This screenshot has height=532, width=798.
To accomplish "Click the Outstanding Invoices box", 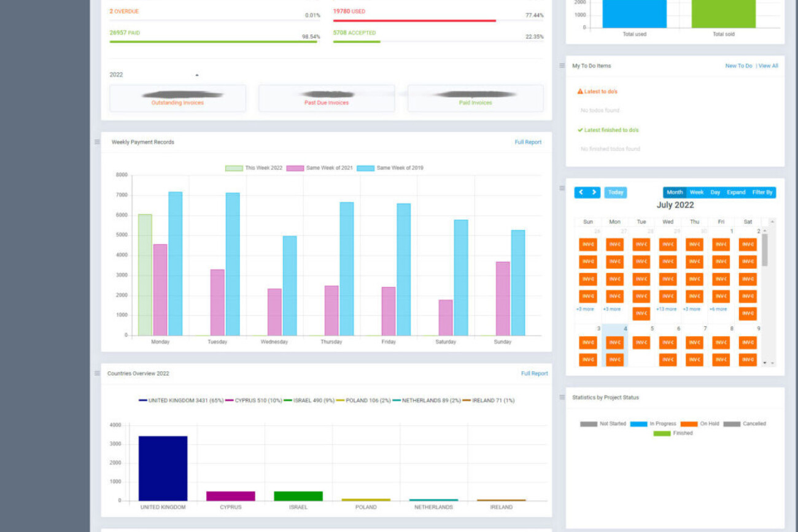I will [177, 99].
